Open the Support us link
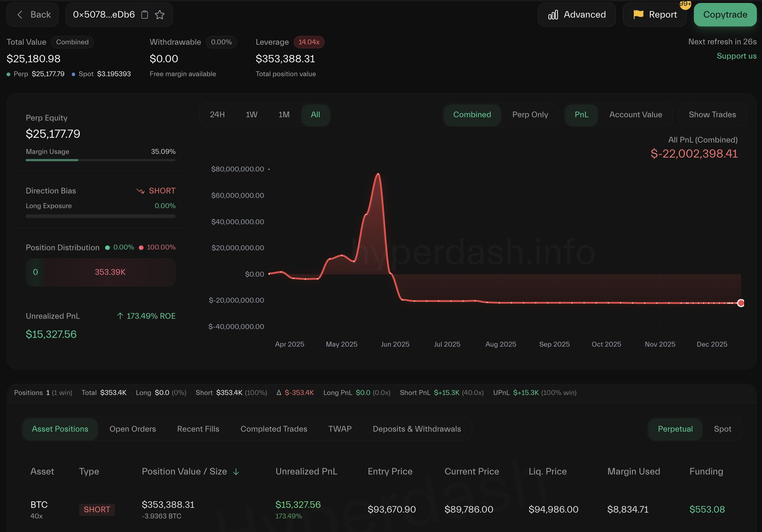The width and height of the screenshot is (762, 532). (x=736, y=56)
